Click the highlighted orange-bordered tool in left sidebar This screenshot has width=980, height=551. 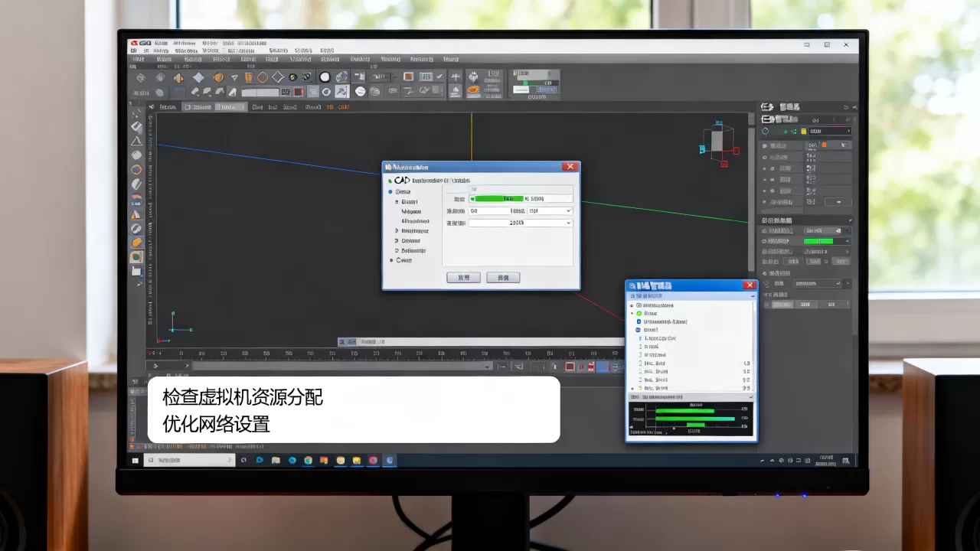[x=136, y=257]
